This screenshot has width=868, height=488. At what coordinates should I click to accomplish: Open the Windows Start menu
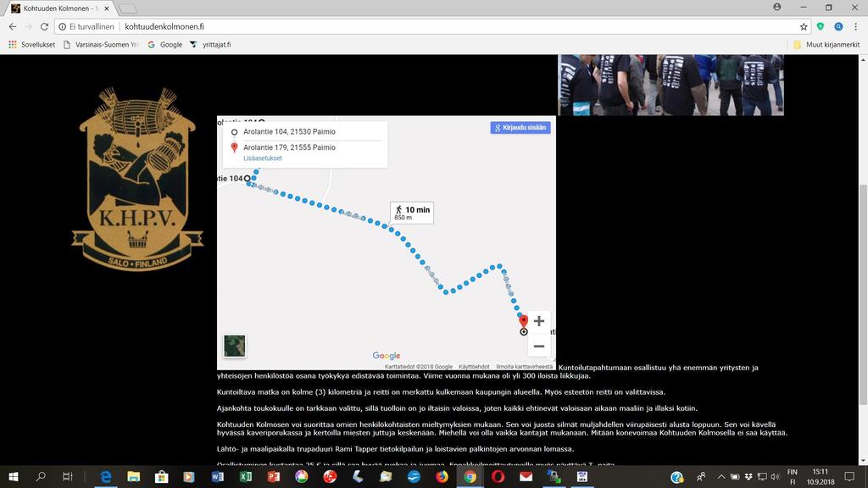click(x=14, y=476)
